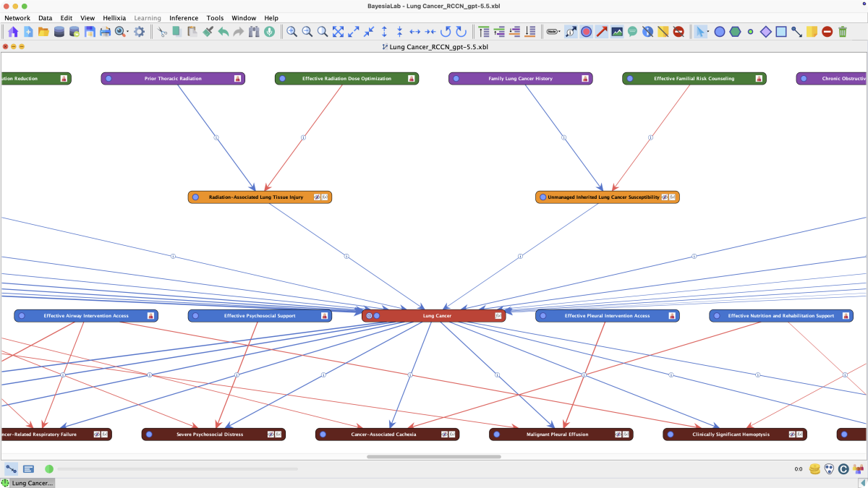868x488 pixels.
Task: Select the light-blue square node tool
Action: click(781, 32)
